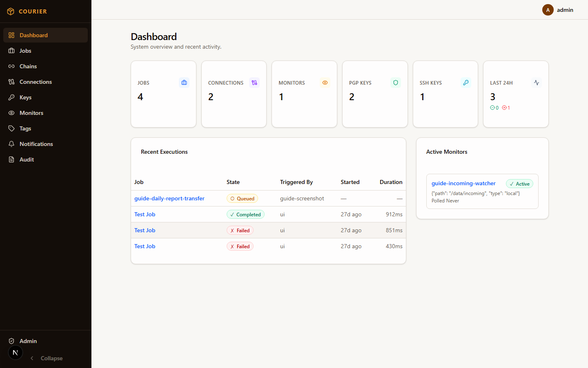Click the eye icon on the Monitors card
Screen dimensions: 588x368
pyautogui.click(x=325, y=83)
